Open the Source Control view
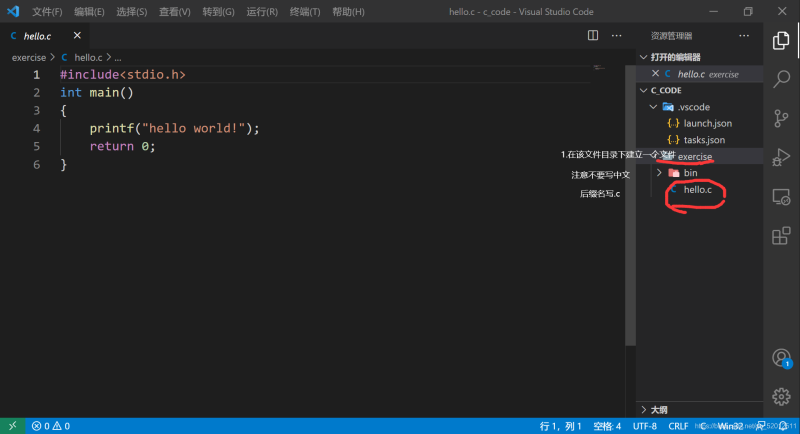This screenshot has width=800, height=434. [782, 118]
